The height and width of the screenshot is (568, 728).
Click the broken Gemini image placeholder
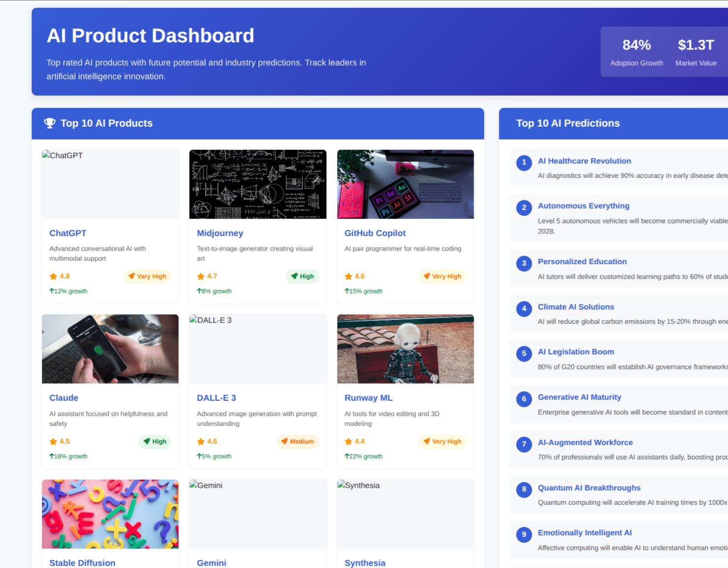[x=258, y=514]
